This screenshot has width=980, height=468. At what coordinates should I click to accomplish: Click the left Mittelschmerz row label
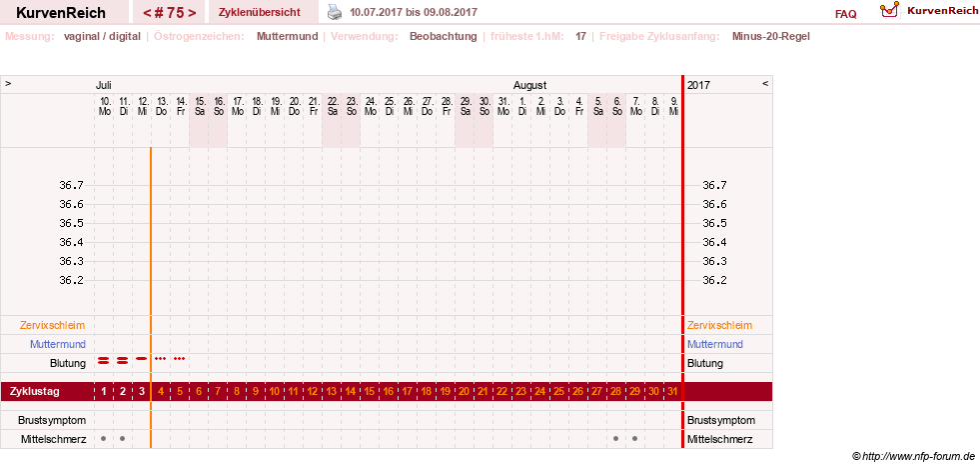click(x=53, y=439)
